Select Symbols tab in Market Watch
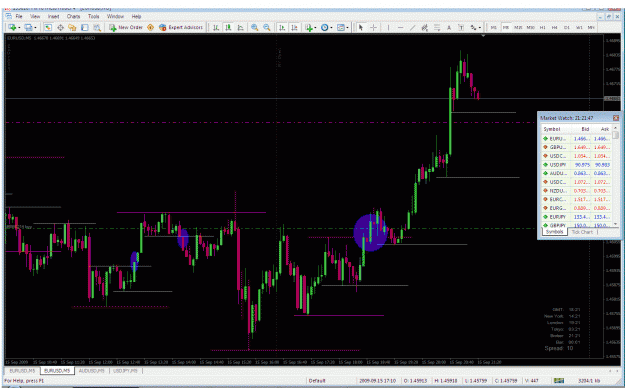Screen dimensions: 625x388 click(x=554, y=232)
